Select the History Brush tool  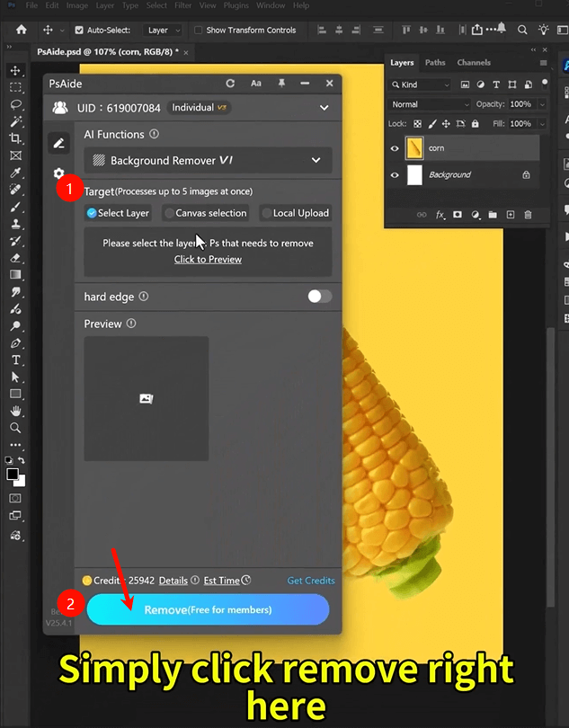tap(15, 241)
